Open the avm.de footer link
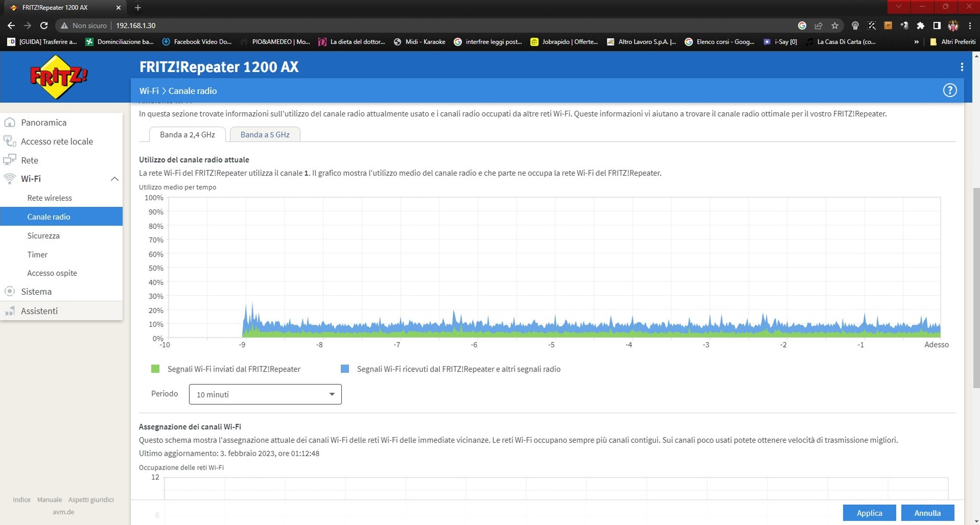Viewport: 980px width, 525px height. tap(63, 512)
